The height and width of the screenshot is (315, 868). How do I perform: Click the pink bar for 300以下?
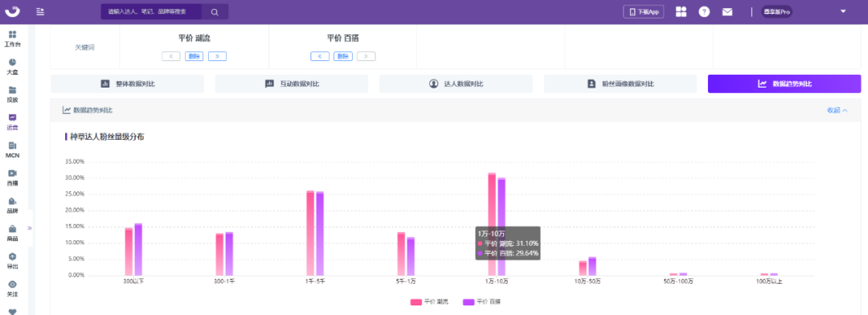click(x=129, y=252)
